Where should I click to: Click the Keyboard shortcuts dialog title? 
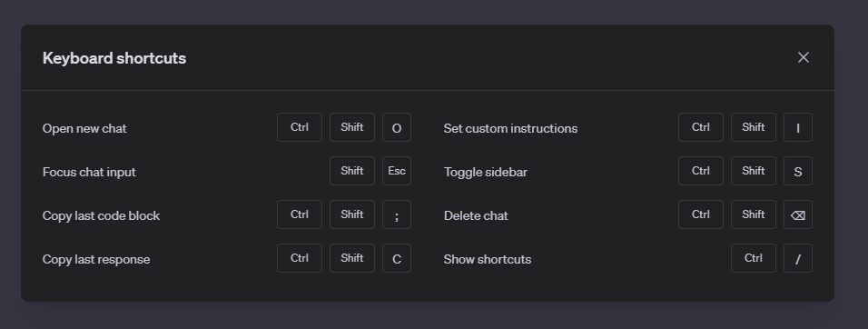click(x=114, y=58)
